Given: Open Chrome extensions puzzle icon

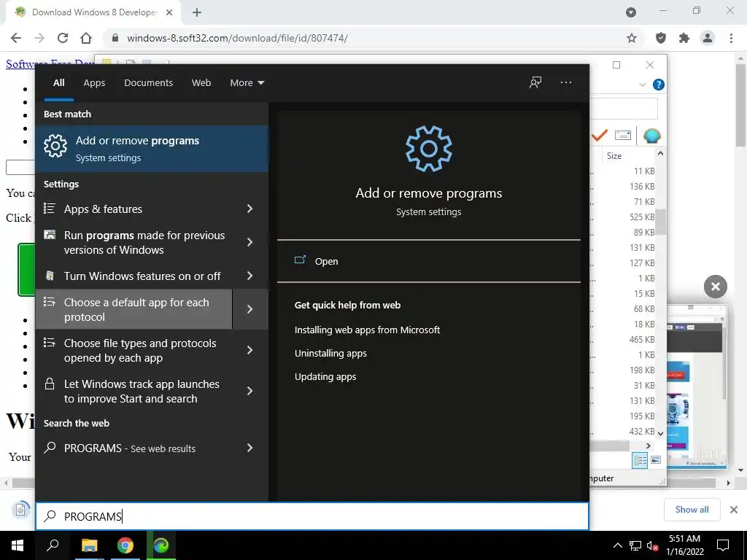Looking at the screenshot, I should click(x=684, y=38).
